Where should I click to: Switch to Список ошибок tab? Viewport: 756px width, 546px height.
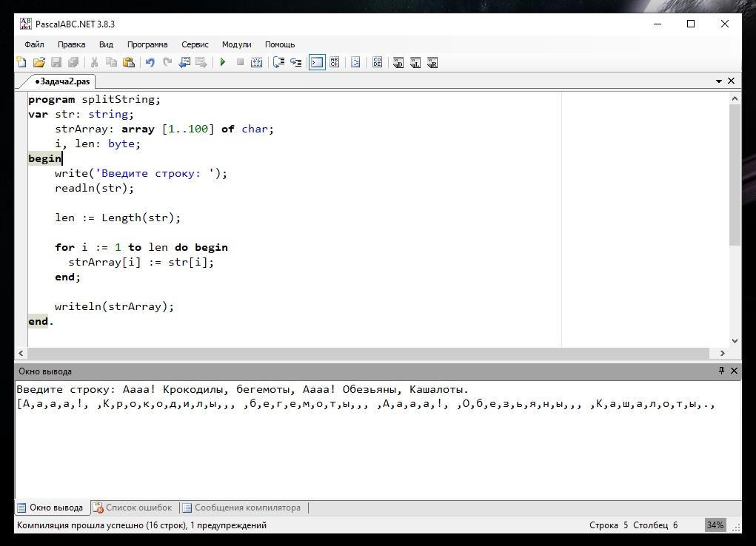(133, 508)
